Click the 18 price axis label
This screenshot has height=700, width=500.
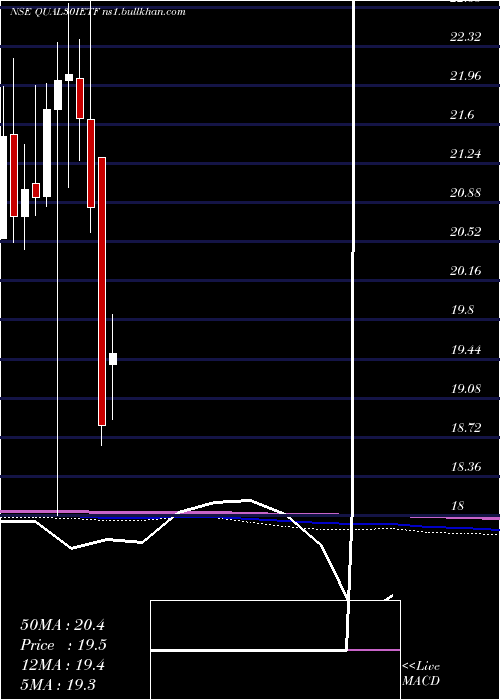click(458, 506)
